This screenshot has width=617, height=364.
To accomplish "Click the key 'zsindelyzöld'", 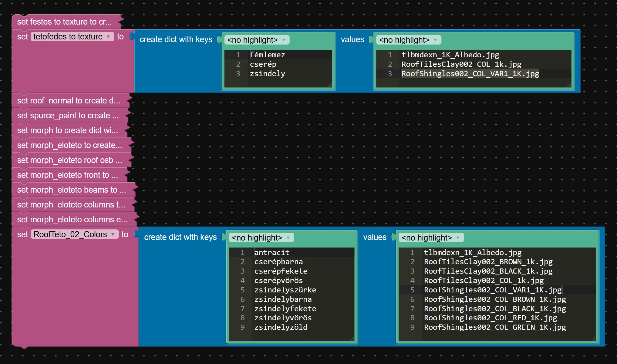I will pyautogui.click(x=281, y=327).
